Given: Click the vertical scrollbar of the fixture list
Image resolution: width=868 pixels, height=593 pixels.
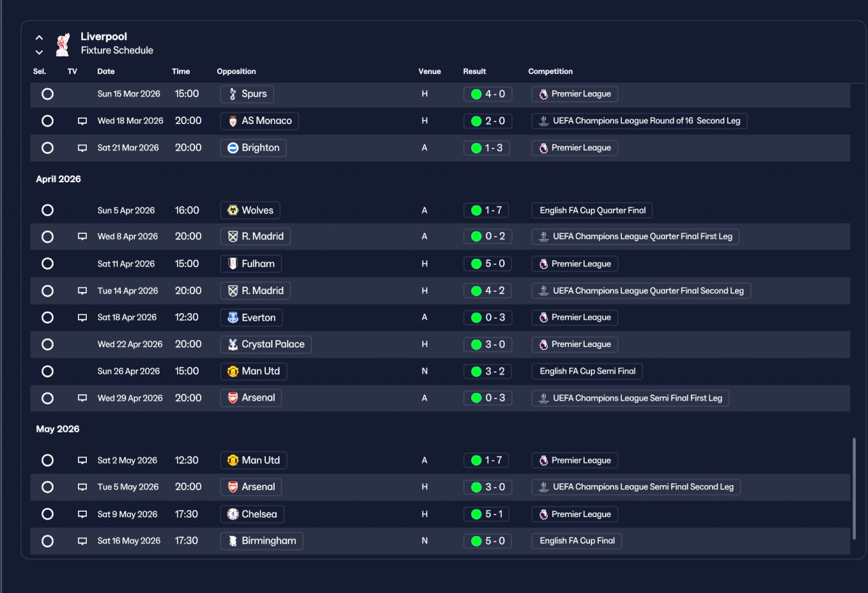Looking at the screenshot, I should point(854,488).
